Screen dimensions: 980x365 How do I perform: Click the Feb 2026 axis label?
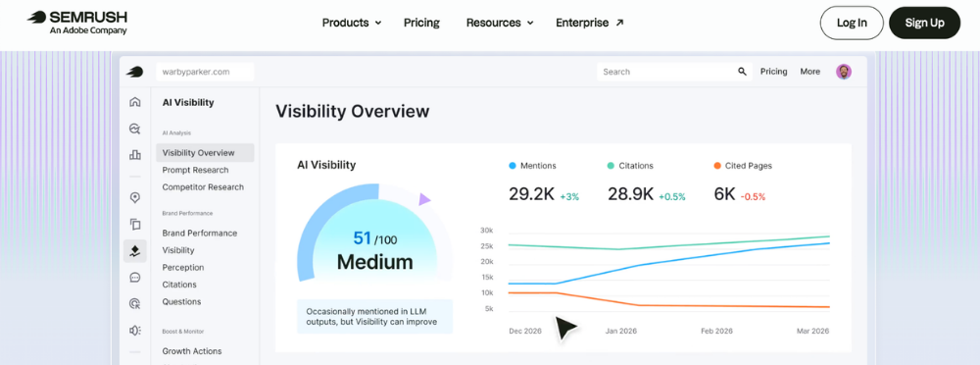point(716,332)
